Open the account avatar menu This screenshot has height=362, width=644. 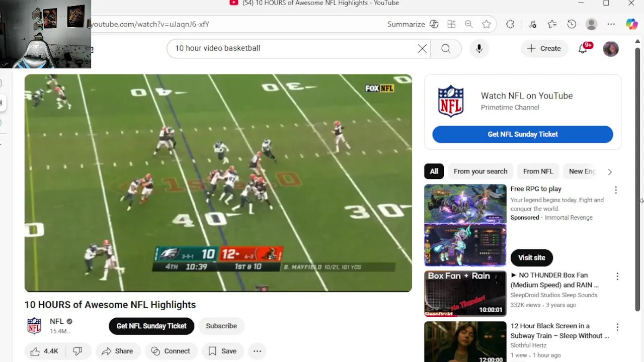click(610, 49)
